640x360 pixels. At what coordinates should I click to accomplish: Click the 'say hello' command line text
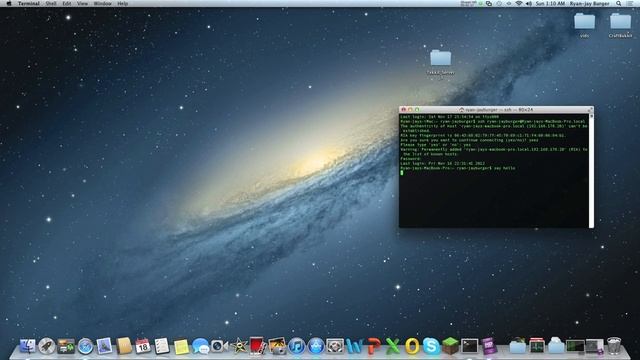504,168
